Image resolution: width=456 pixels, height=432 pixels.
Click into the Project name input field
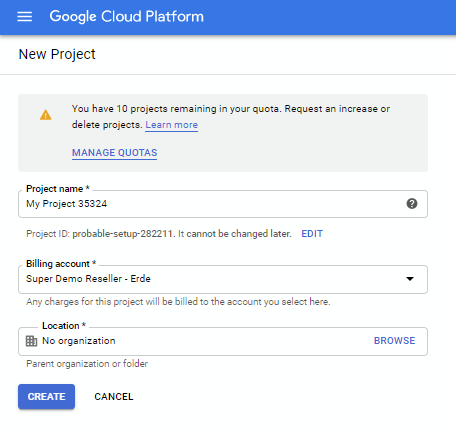(223, 204)
